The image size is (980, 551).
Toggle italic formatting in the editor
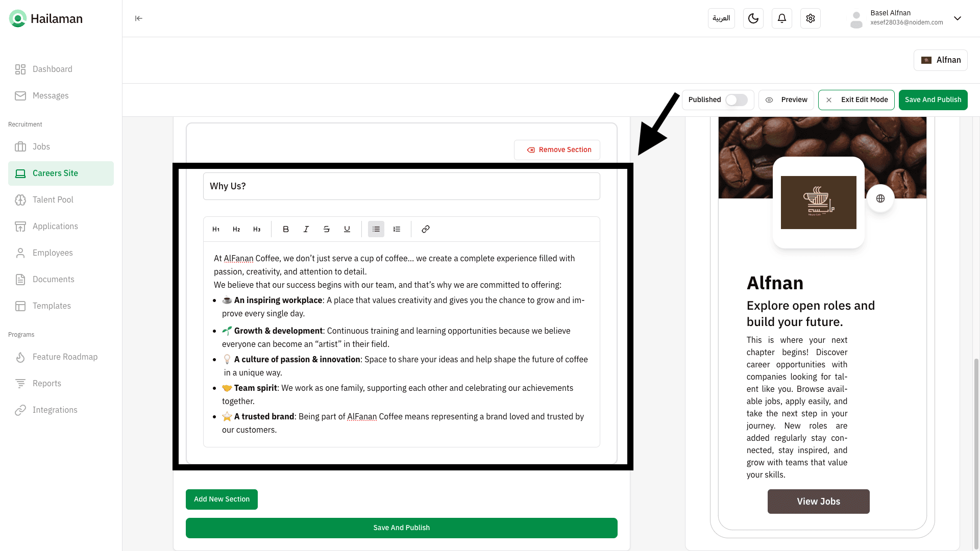pos(306,229)
